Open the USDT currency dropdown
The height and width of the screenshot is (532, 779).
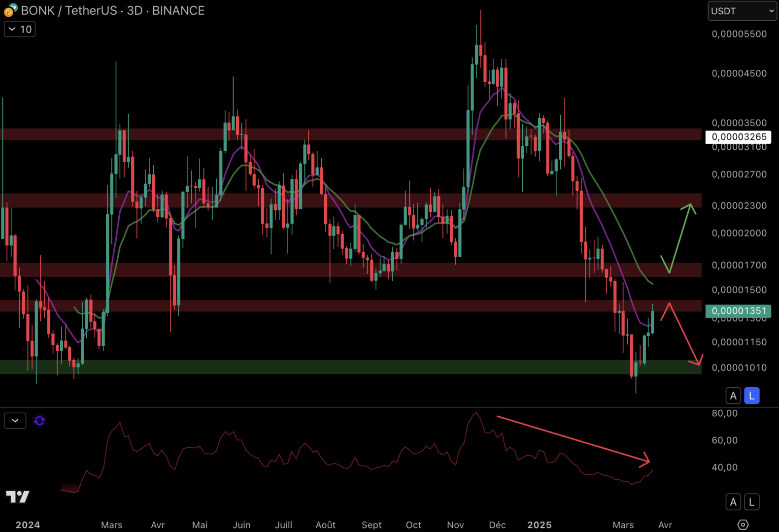click(x=742, y=11)
